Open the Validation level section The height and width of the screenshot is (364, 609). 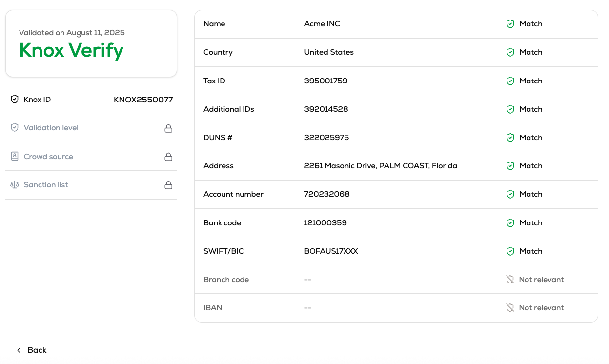tap(51, 128)
